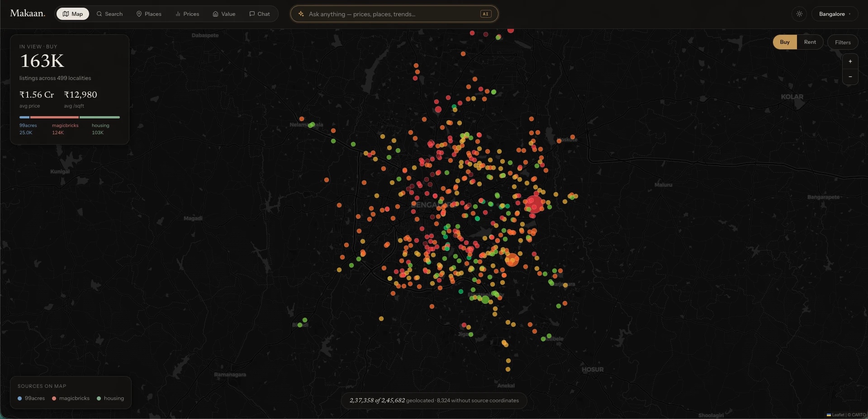The width and height of the screenshot is (868, 419).
Task: Switch to Rent listings
Action: (810, 42)
